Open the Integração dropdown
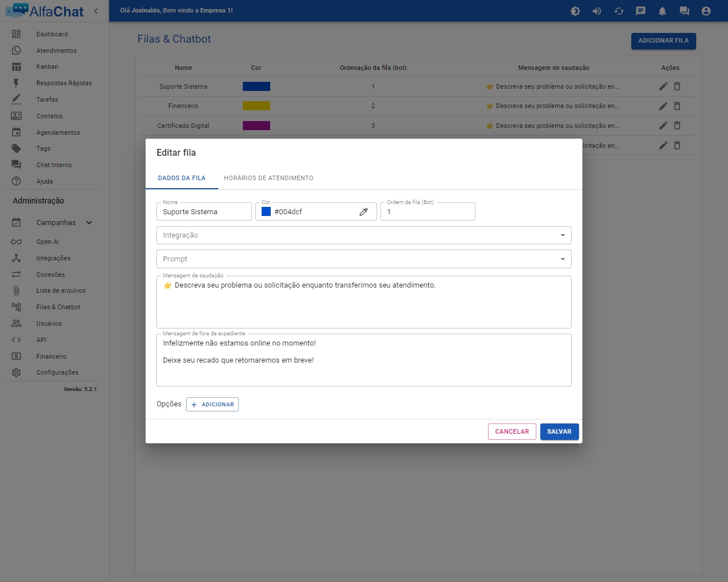The image size is (728, 582). 363,235
